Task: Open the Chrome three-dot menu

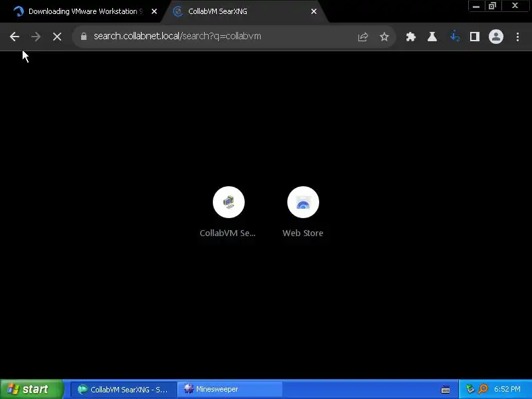Action: 517,37
